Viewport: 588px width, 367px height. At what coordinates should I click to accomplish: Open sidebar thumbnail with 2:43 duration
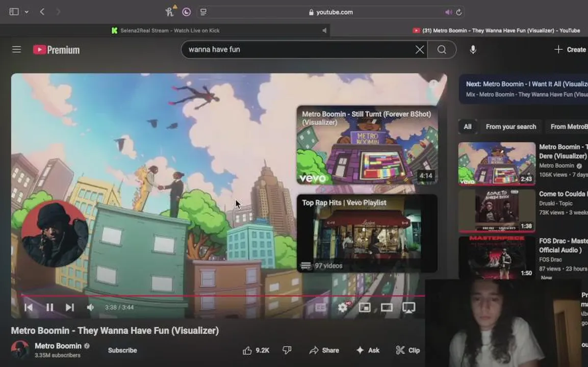click(x=497, y=164)
